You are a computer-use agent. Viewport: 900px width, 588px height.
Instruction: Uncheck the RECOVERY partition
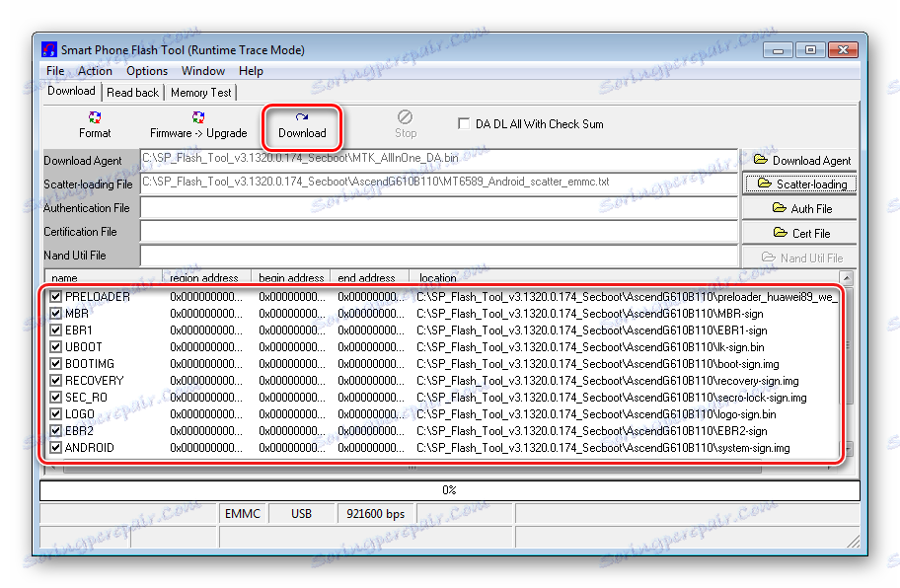(55, 381)
